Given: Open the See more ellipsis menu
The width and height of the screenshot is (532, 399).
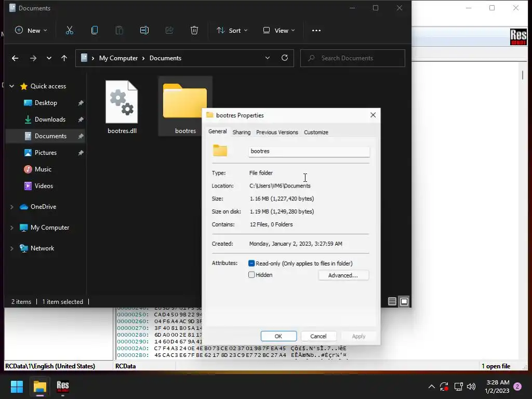Looking at the screenshot, I should (316, 31).
